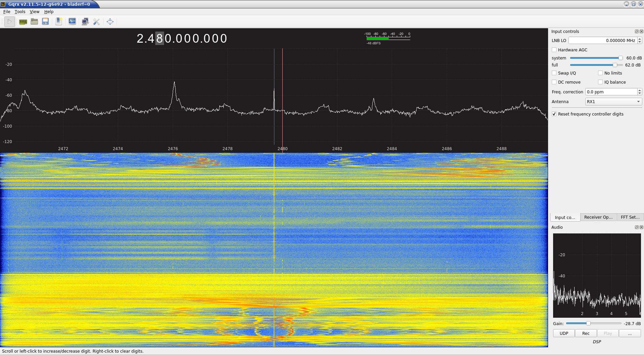The height and width of the screenshot is (355, 644).
Task: Click the DSP label under audio buttons
Action: (x=597, y=342)
